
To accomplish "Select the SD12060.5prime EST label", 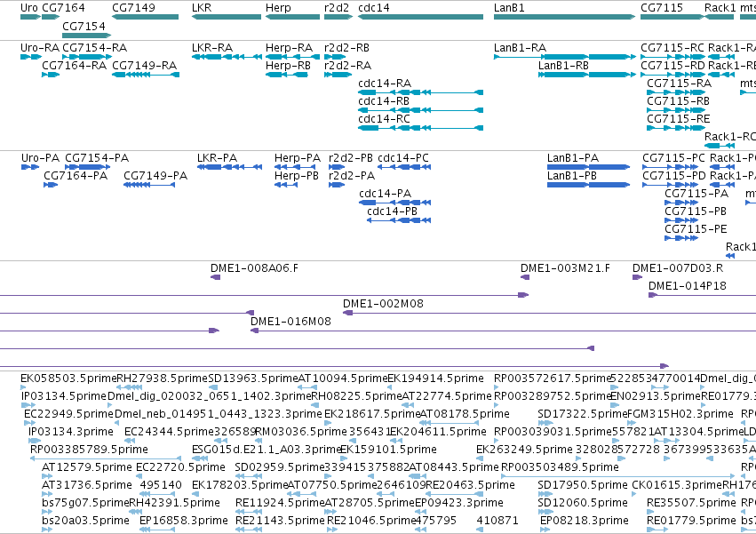I will [583, 503].
